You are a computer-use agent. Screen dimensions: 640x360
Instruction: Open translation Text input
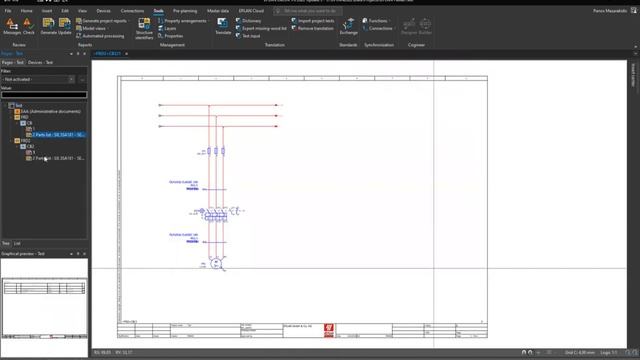[248, 36]
